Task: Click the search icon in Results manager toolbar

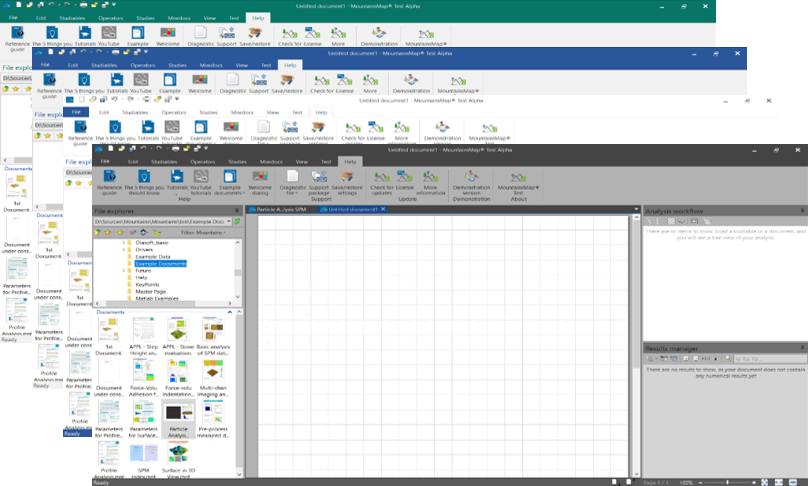Action: [729, 358]
